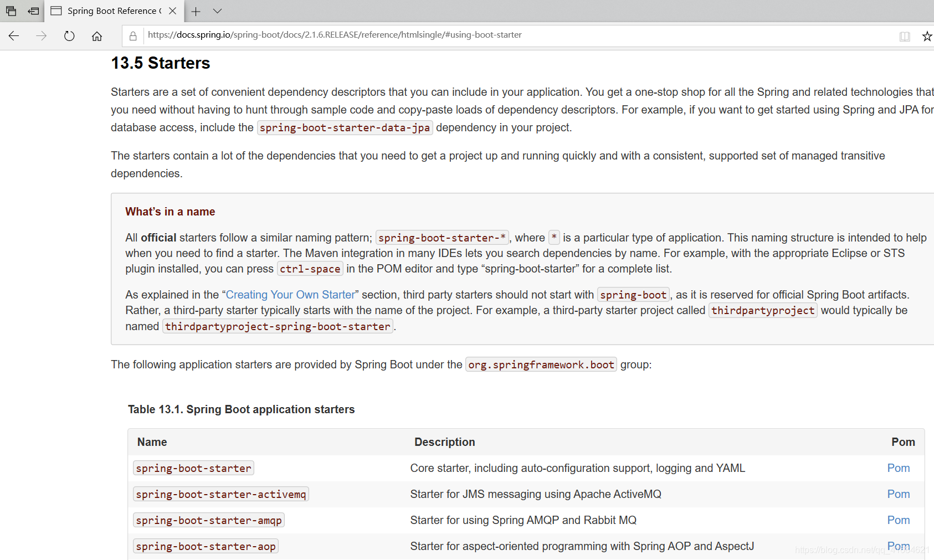Open Pom link for spring-boot-starter-aop

[x=899, y=546]
